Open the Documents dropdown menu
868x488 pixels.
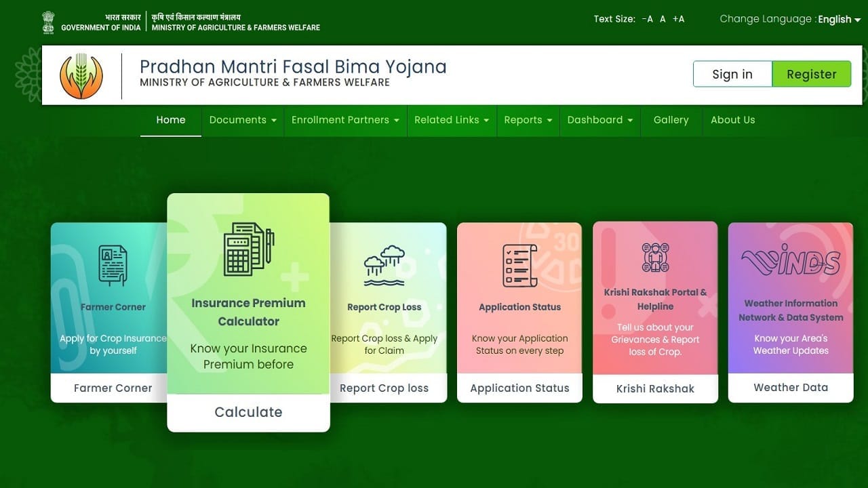243,120
